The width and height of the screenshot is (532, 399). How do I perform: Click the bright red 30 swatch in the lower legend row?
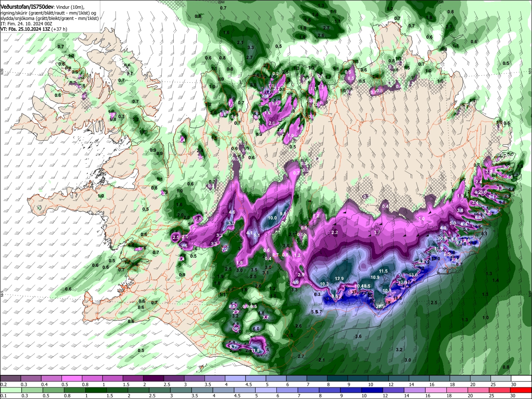coord(520,390)
